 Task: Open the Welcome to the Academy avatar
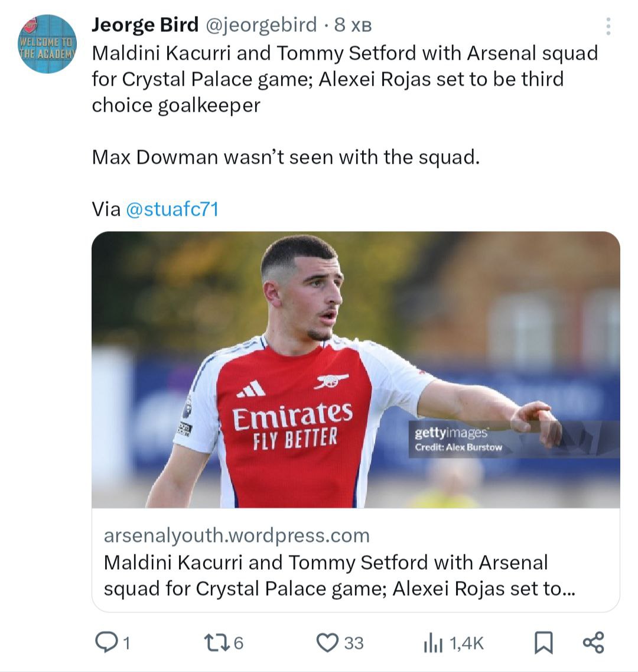(47, 44)
